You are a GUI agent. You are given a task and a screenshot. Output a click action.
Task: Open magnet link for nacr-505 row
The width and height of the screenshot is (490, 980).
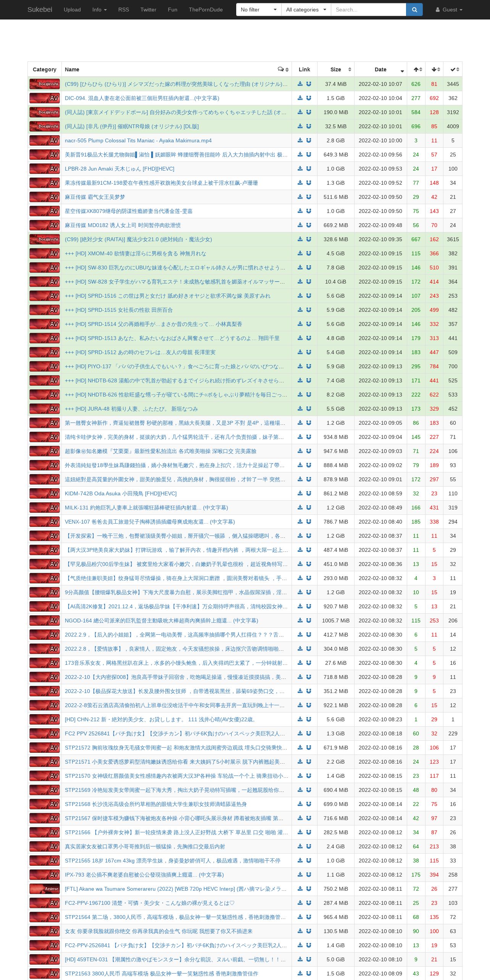(x=309, y=140)
